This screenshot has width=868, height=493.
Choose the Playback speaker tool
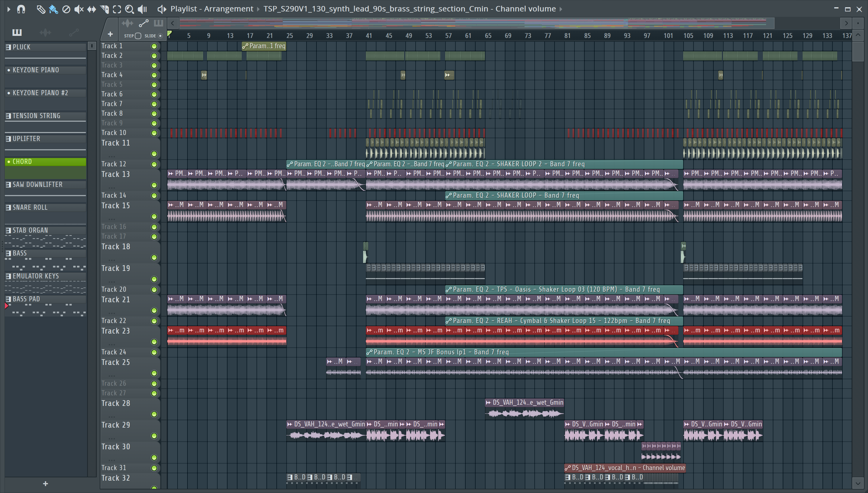(x=142, y=9)
